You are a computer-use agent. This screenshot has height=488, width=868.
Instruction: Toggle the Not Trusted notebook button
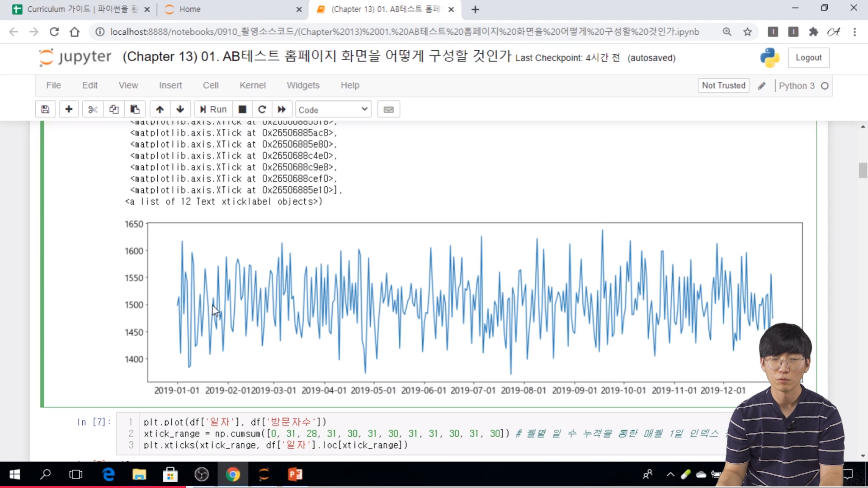tap(723, 85)
